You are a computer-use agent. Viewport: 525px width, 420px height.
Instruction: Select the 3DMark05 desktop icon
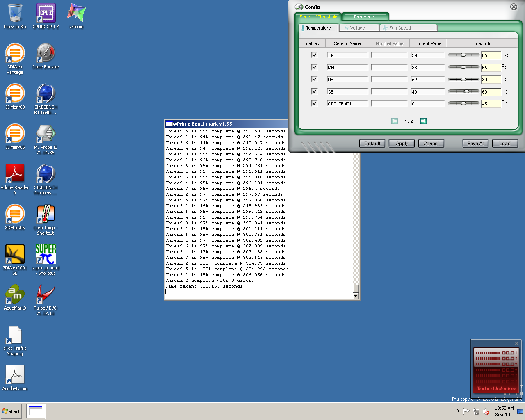tap(15, 137)
